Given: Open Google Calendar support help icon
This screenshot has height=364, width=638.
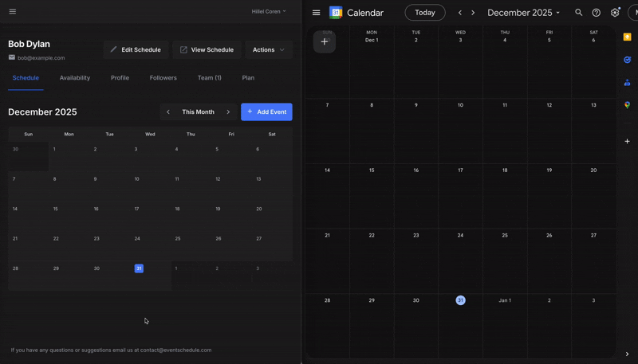Looking at the screenshot, I should click(x=597, y=13).
